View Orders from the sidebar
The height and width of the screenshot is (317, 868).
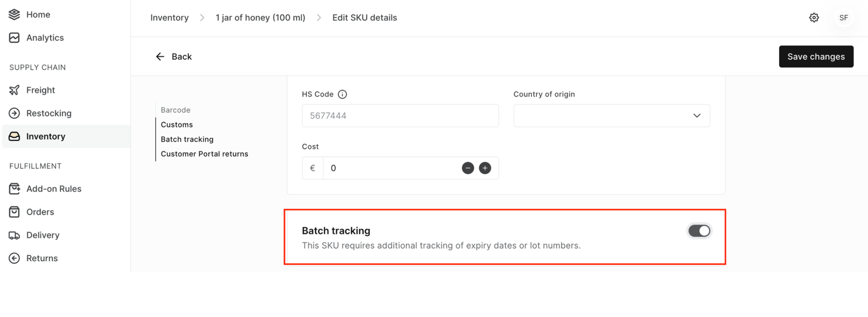[x=40, y=212]
